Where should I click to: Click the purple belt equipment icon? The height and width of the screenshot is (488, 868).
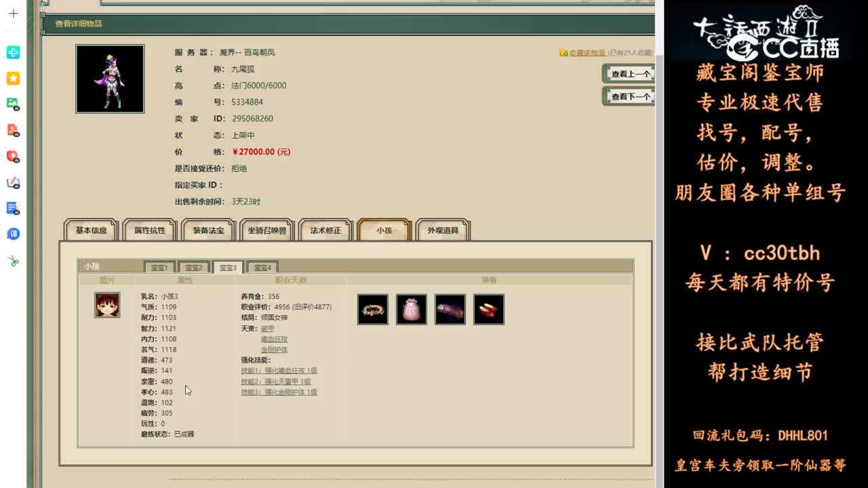(x=450, y=309)
